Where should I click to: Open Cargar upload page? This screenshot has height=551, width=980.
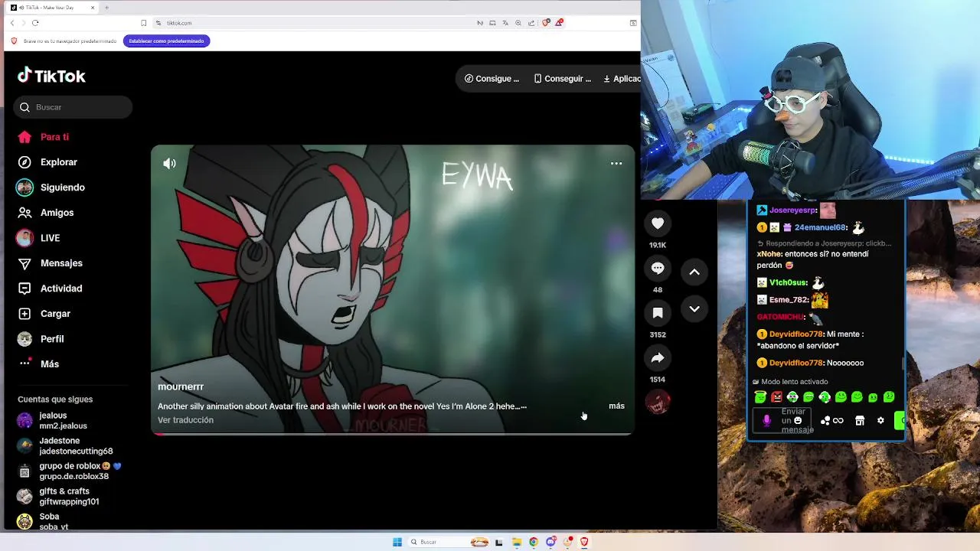44,314
